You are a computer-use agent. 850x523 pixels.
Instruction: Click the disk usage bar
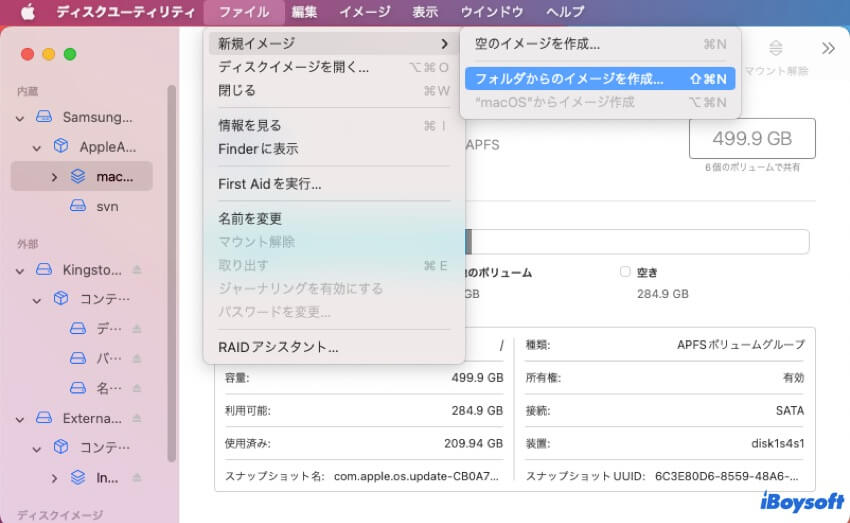pos(638,242)
